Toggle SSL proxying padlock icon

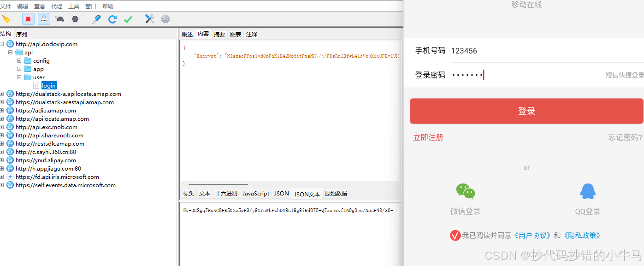pyautogui.click(x=44, y=19)
